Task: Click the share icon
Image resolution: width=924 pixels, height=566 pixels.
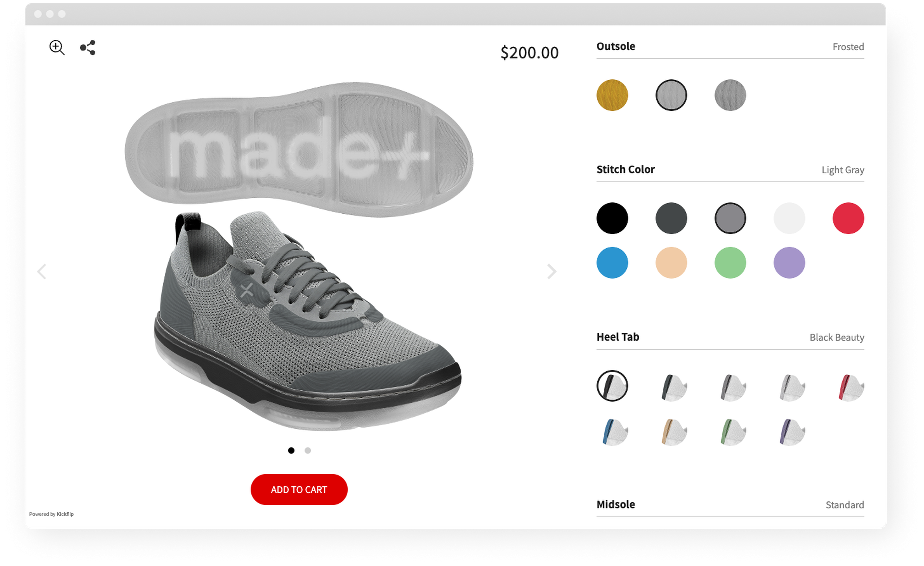Action: 88,48
